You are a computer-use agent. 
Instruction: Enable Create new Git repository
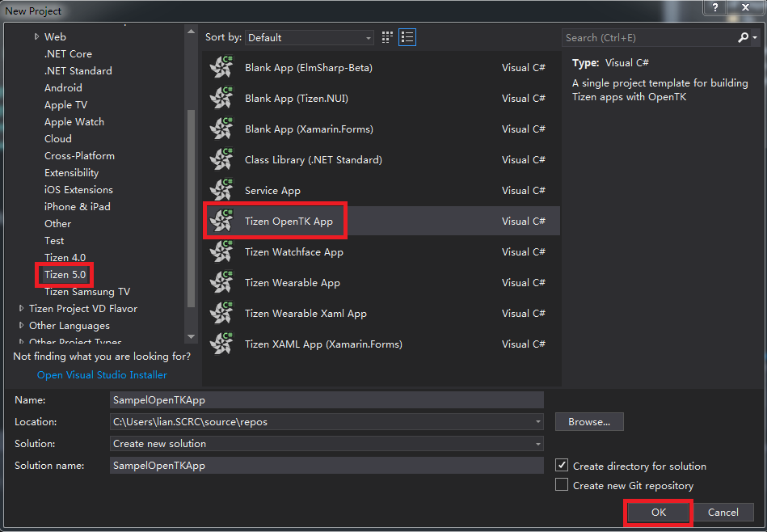click(x=562, y=483)
